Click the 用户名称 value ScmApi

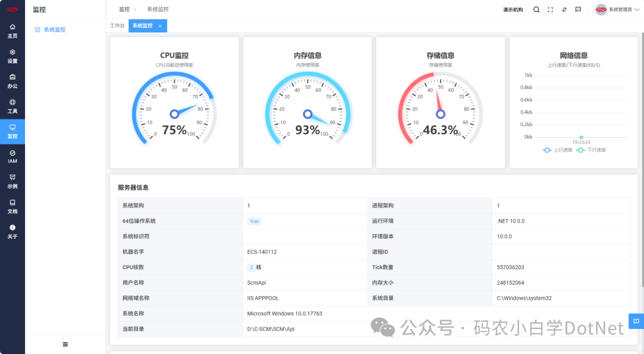tap(256, 282)
